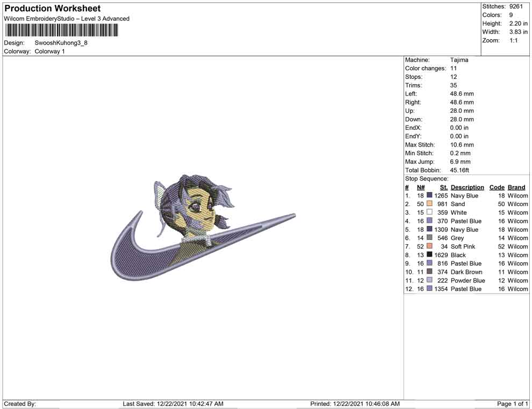532x409 pixels.
Task: Click the 'N#' column header
Action: [421, 187]
